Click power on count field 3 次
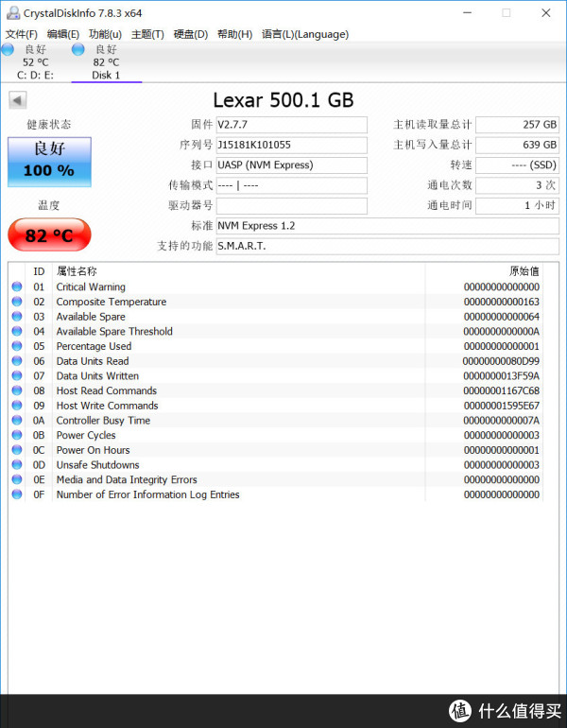567x728 pixels. pyautogui.click(x=517, y=185)
